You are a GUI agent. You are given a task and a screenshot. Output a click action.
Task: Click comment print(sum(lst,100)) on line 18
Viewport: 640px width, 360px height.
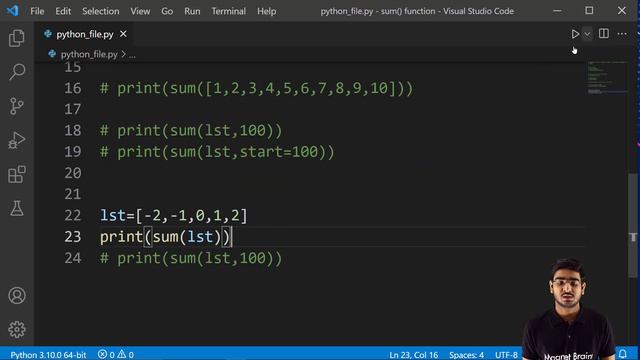[x=191, y=131]
